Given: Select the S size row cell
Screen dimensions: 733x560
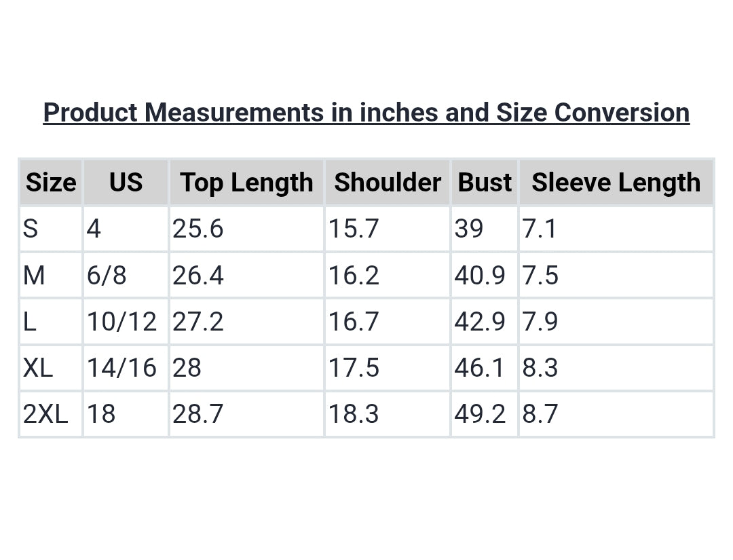Looking at the screenshot, I should [51, 229].
